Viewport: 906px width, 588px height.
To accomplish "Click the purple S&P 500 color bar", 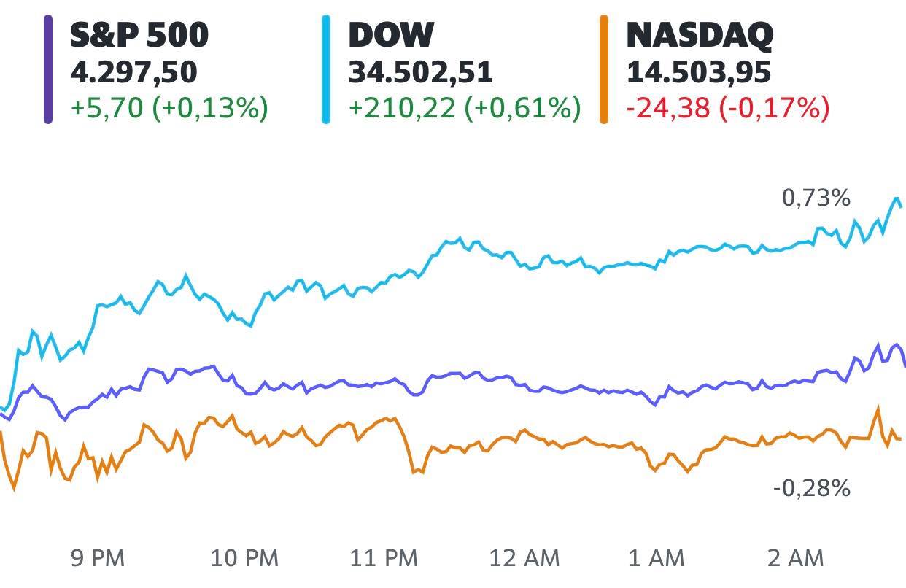I will pos(48,71).
